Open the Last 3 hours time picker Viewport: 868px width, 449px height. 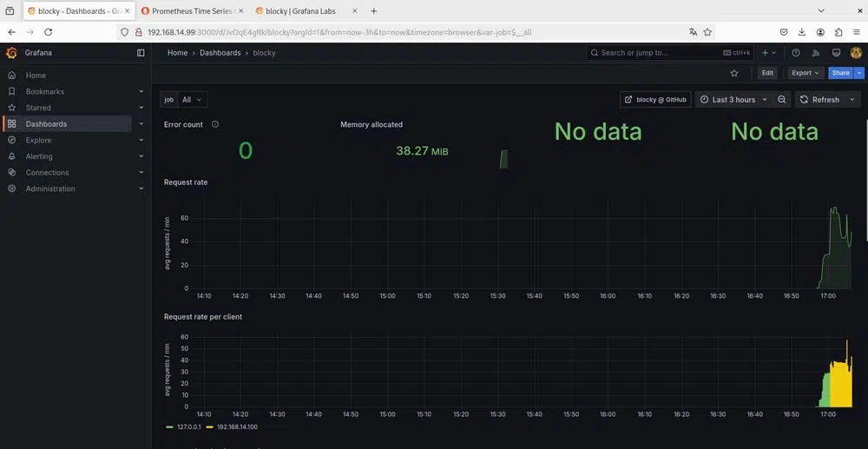point(734,100)
